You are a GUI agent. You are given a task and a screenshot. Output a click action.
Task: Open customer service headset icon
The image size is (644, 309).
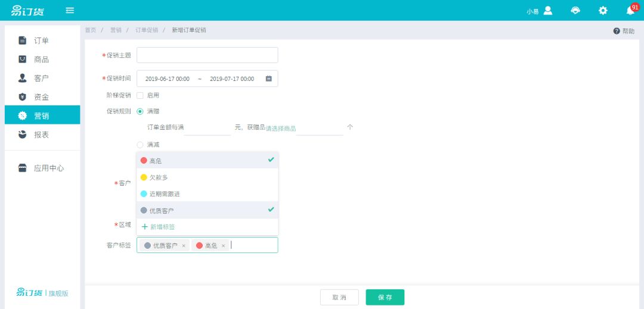click(575, 11)
